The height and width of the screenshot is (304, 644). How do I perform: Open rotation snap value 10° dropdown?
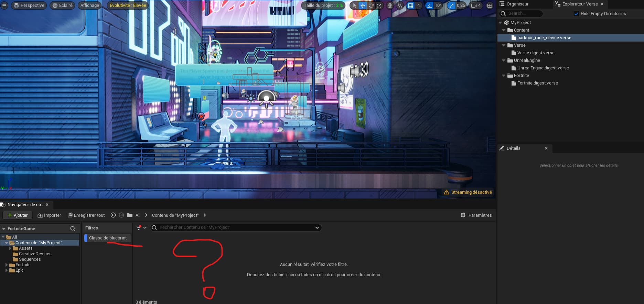(438, 5)
